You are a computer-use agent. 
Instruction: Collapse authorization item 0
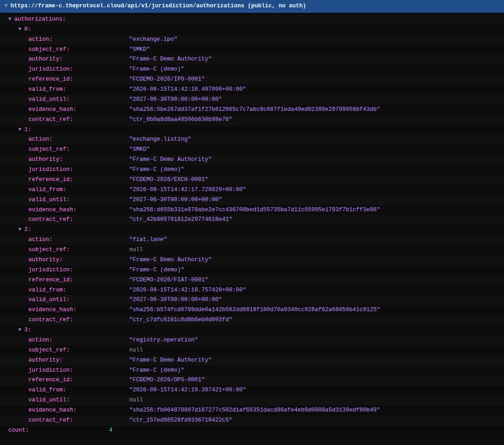pyautogui.click(x=20, y=29)
